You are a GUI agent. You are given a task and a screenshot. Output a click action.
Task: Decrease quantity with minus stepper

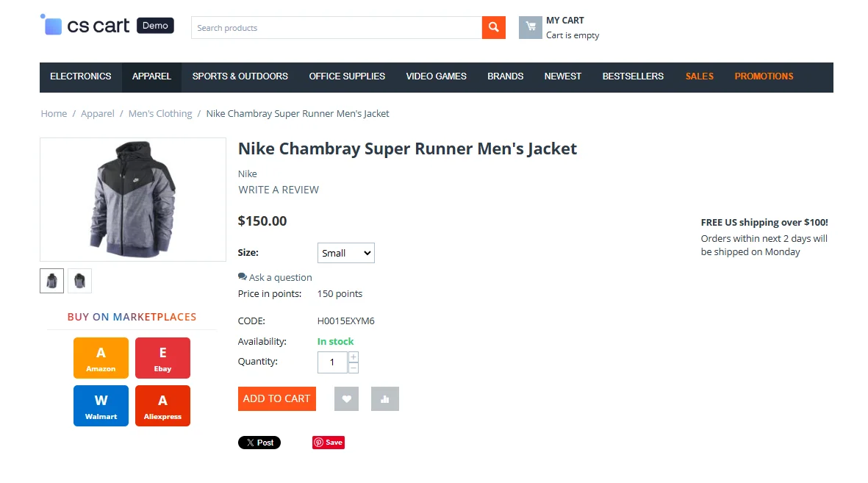tap(354, 368)
